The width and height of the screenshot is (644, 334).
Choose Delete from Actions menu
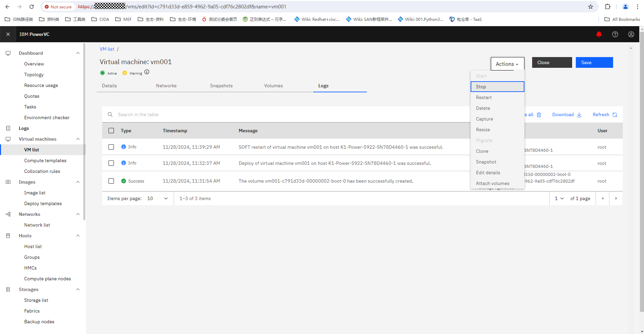coord(497,108)
